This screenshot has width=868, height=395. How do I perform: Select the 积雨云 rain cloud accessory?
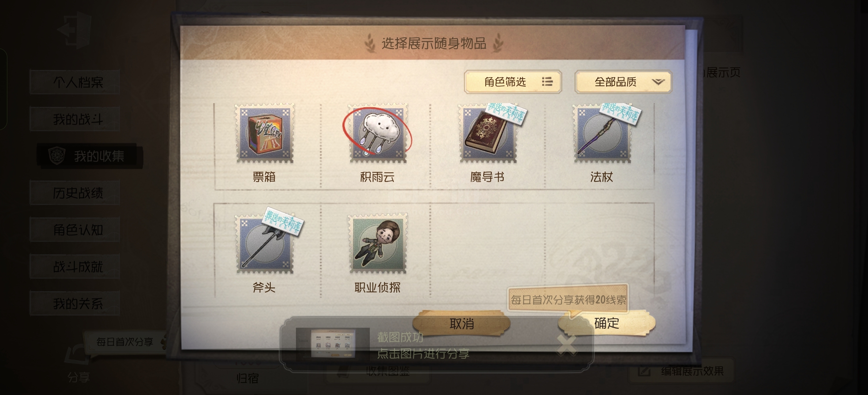377,133
